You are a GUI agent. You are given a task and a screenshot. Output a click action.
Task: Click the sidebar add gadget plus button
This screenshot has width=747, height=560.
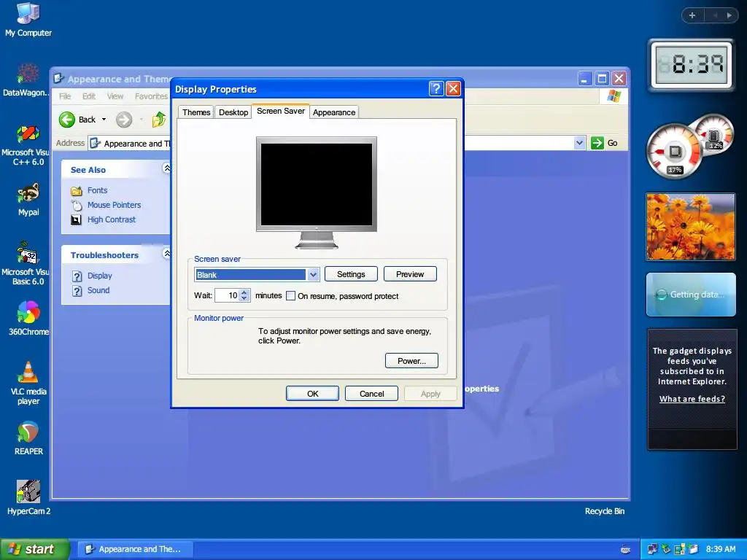(x=692, y=15)
